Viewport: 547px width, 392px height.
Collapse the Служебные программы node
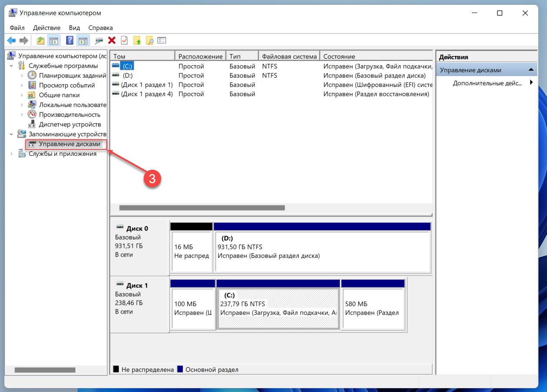(x=12, y=66)
